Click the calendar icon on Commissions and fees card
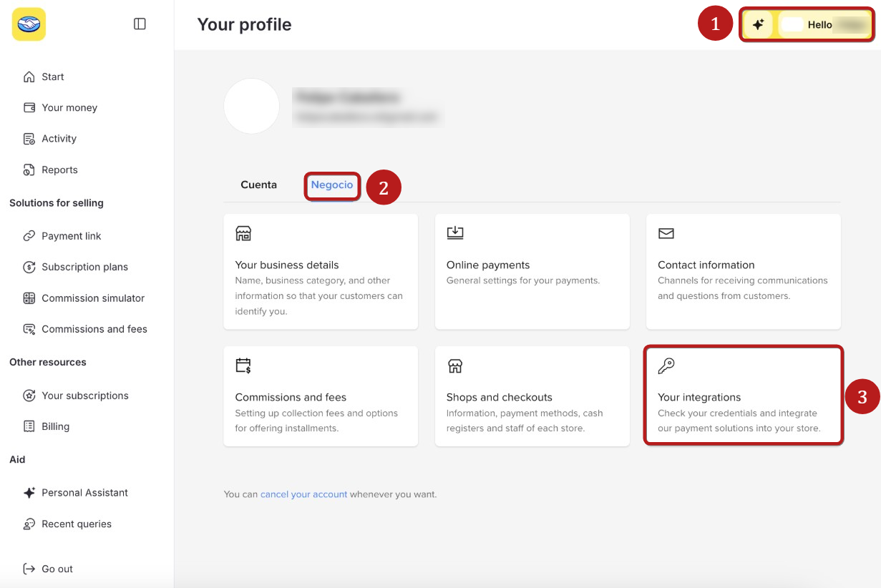This screenshot has width=881, height=588. click(243, 366)
